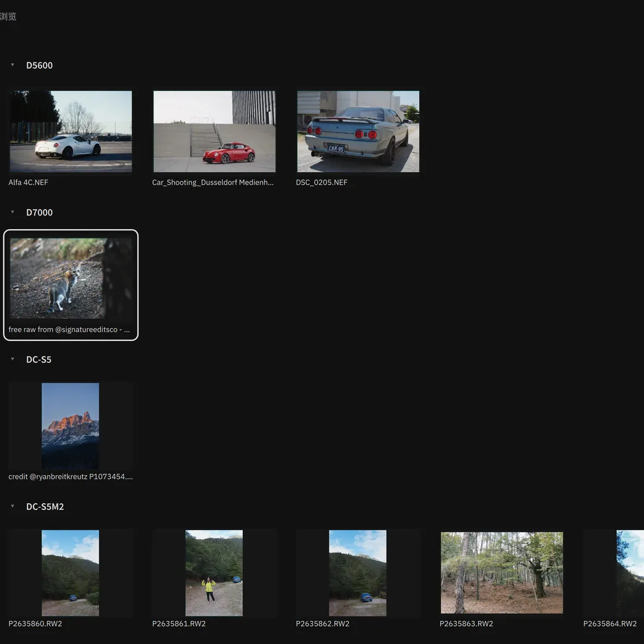Image resolution: width=644 pixels, height=644 pixels.
Task: Select the P2635860.RW2 thumbnail
Action: pyautogui.click(x=70, y=573)
